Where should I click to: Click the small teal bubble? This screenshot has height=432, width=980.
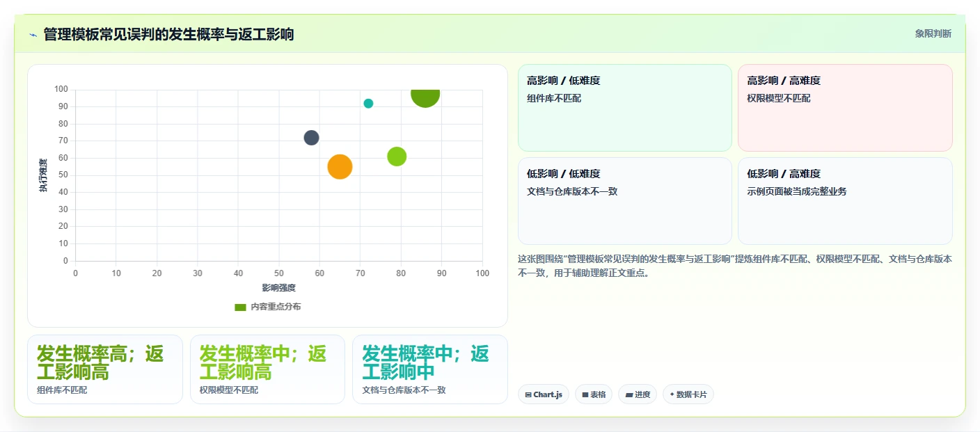click(368, 104)
